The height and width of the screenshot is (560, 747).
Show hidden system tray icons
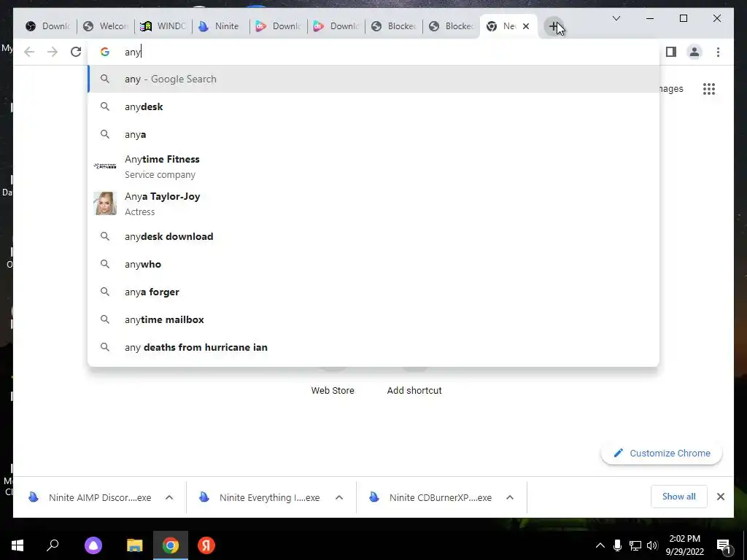[x=600, y=545]
